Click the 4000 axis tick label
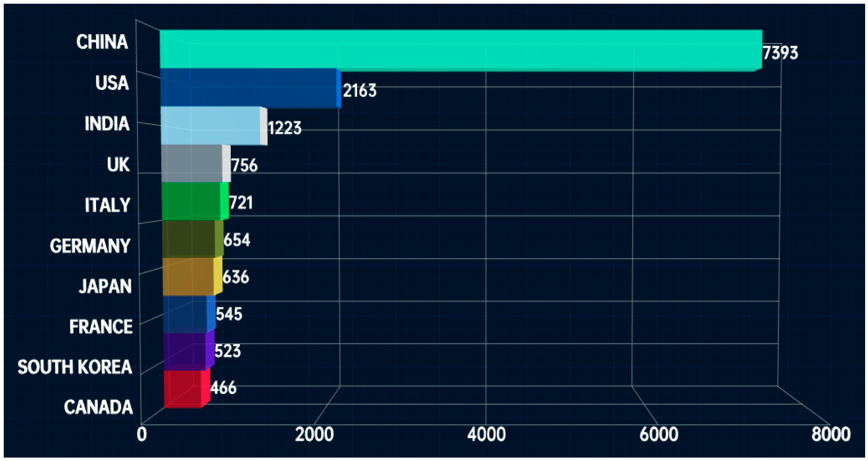The image size is (868, 461). 486,434
